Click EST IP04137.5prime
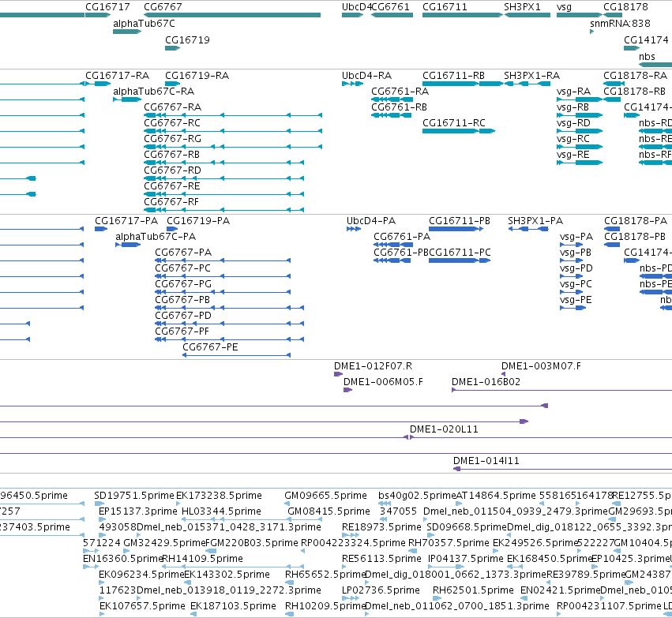Screen dimensions: 672x618 coord(466,560)
